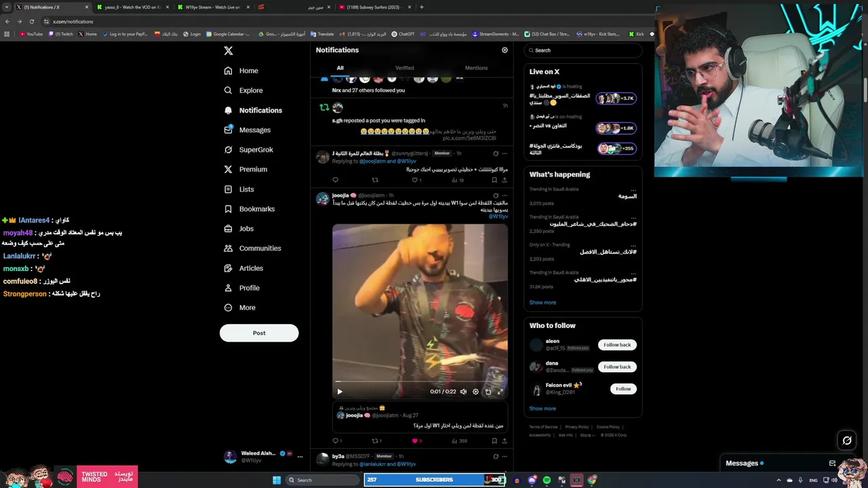Open the Cookie Policy link
This screenshot has width=868, height=488.
click(x=608, y=427)
